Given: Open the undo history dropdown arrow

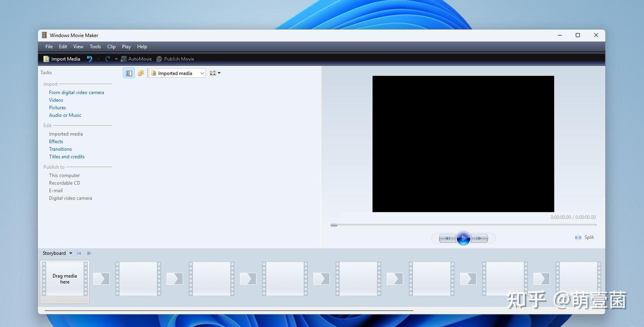Looking at the screenshot, I should click(x=98, y=59).
